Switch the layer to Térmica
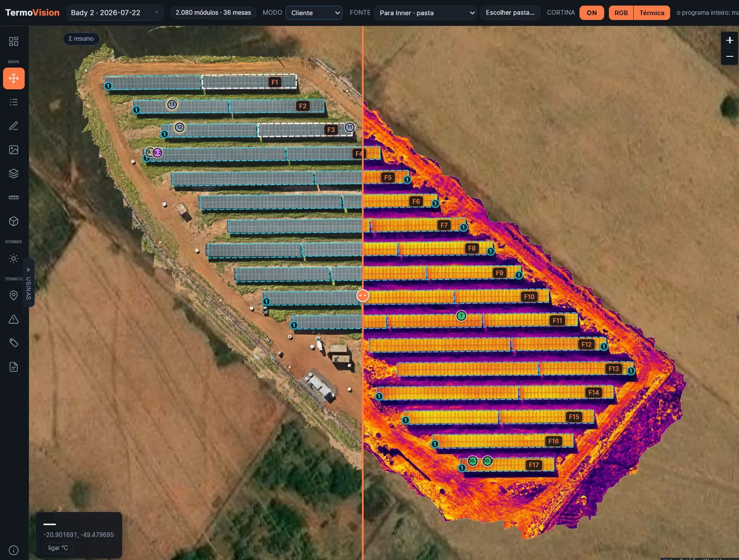 [x=652, y=12]
